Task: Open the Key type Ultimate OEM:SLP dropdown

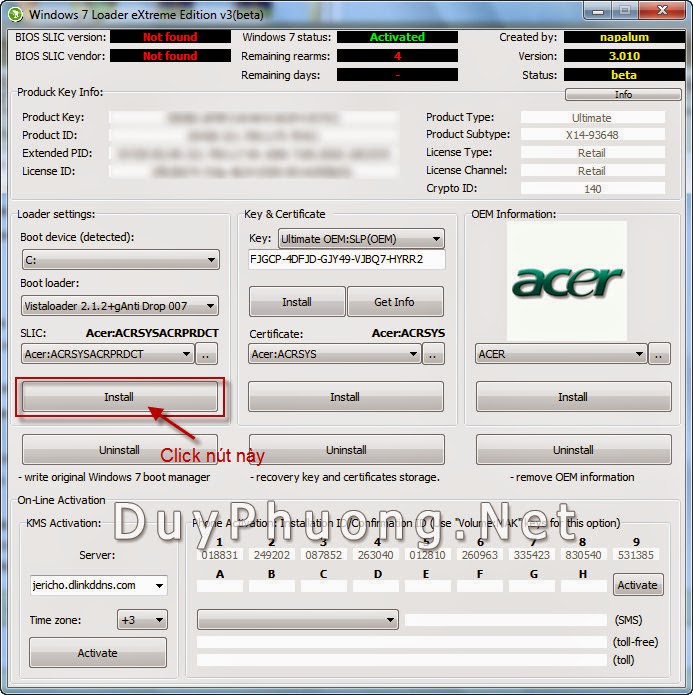Action: pos(361,239)
